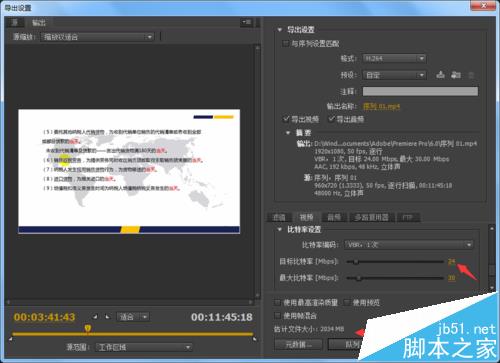500x363 pixels.
Task: Click the save preset icon
Action: point(440,75)
